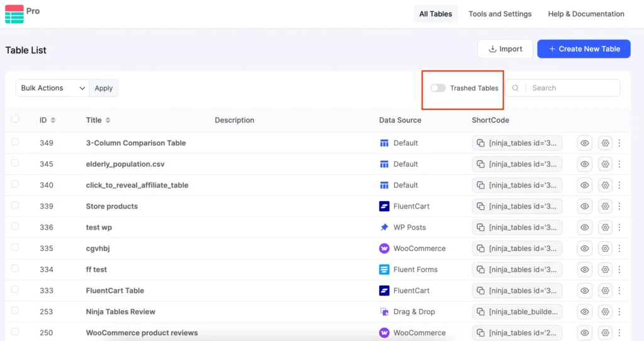Preview the elderly_population.csv table
Image resolution: width=644 pixels, height=341 pixels.
585,165
